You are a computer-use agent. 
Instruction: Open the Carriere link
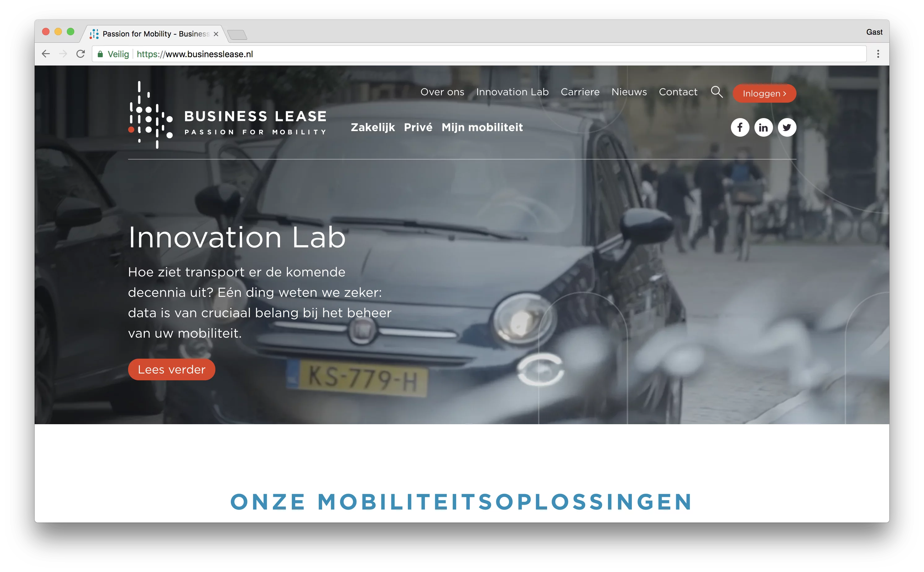(580, 92)
